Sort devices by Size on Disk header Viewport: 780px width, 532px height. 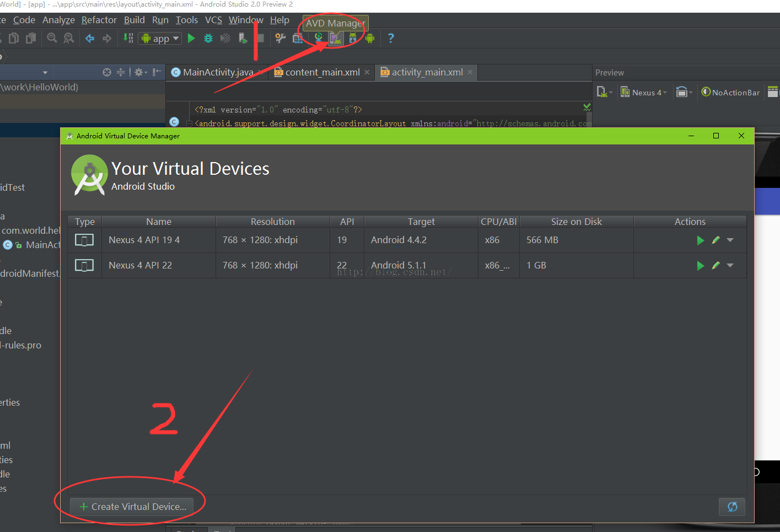(577, 222)
